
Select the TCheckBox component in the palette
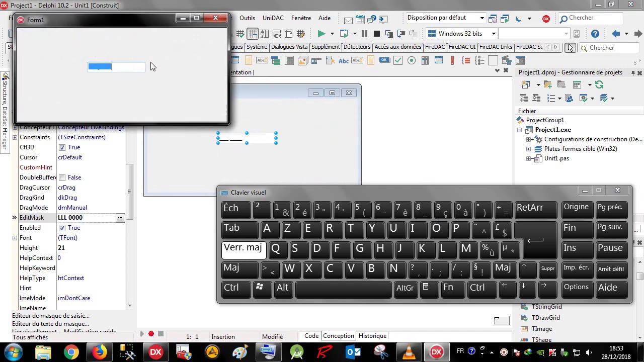pos(398,60)
